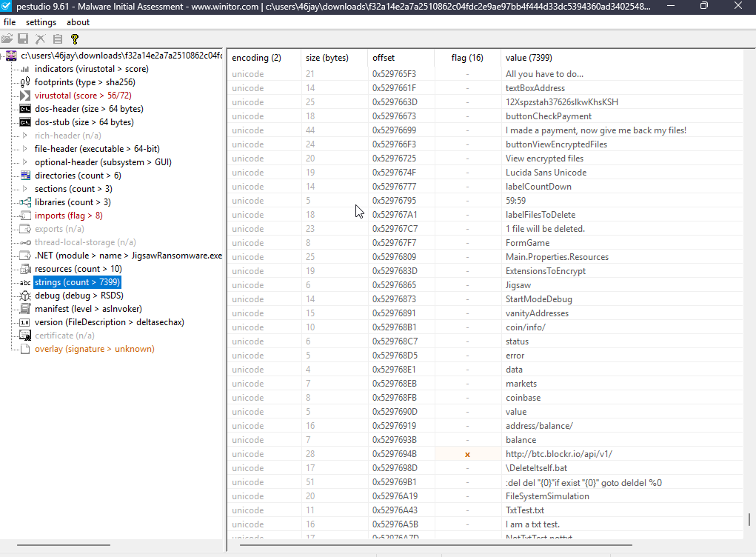
Task: Click the indicators bar-chart icon
Action: [25, 69]
